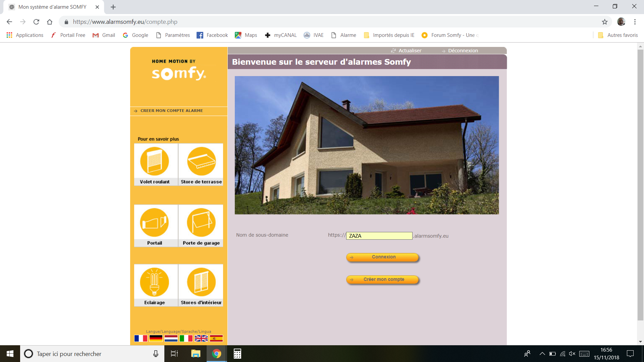This screenshot has height=362, width=644.
Task: Open Chrome's three-dot menu
Action: [635, 22]
